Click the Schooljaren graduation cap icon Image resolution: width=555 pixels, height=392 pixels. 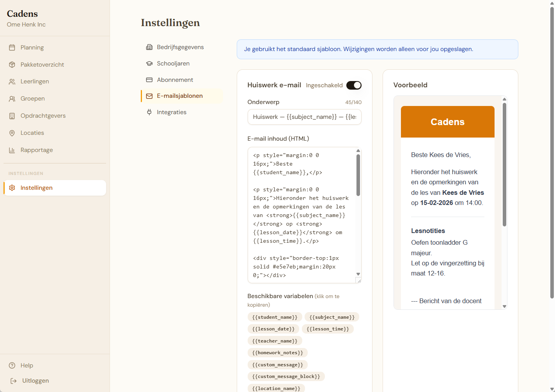(149, 63)
